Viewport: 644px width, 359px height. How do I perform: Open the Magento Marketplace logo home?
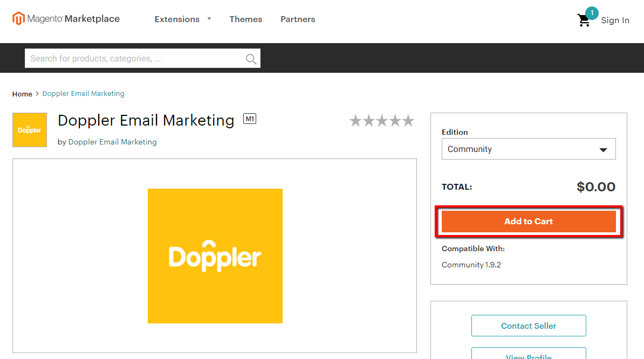[x=66, y=19]
